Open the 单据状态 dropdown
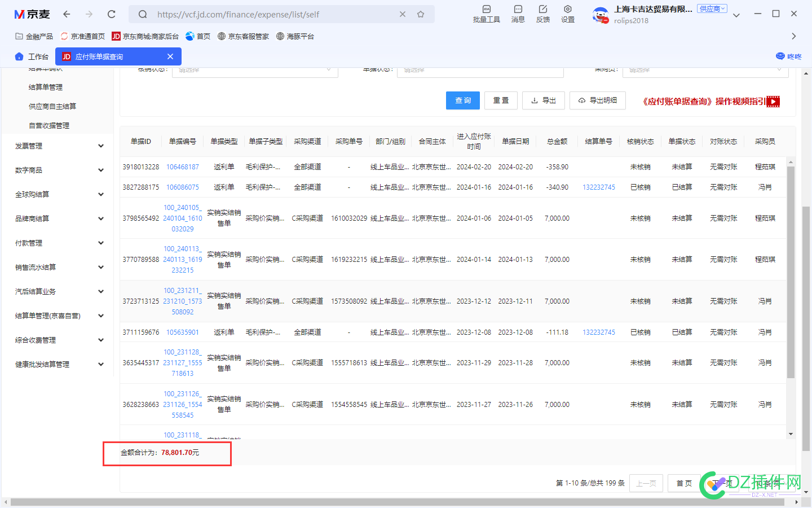Image resolution: width=812 pixels, height=508 pixels. point(480,72)
